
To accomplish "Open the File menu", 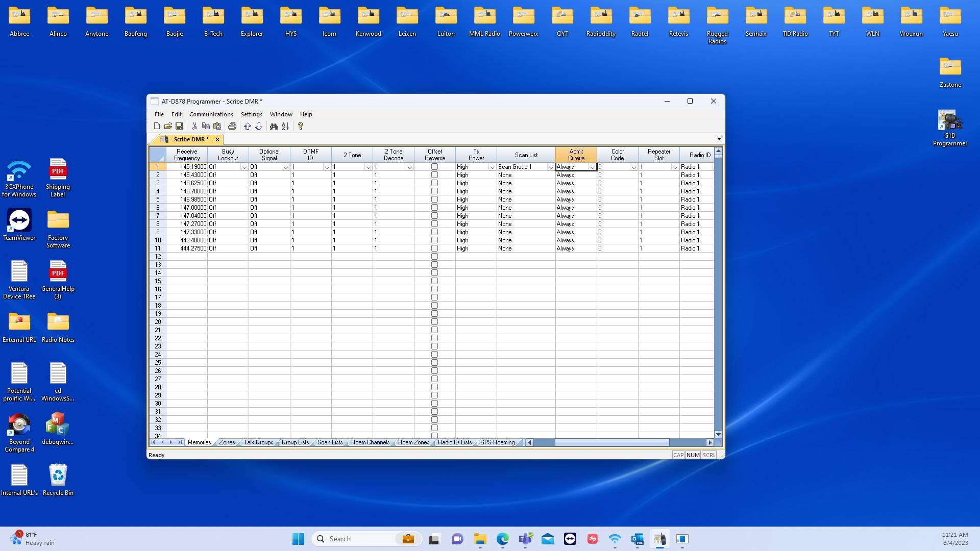I will (159, 114).
